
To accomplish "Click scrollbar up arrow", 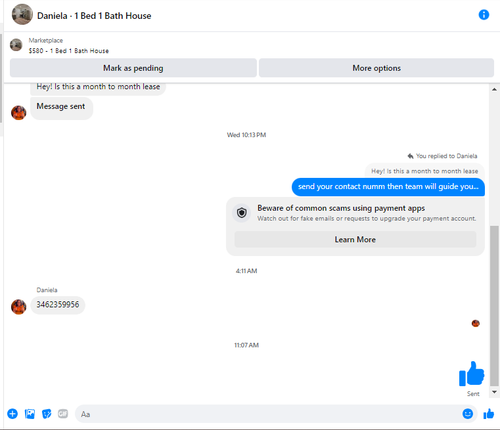I will tap(494, 89).
